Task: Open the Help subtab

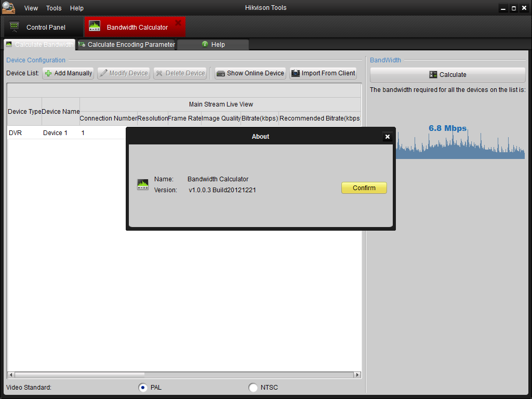Action: (x=213, y=45)
